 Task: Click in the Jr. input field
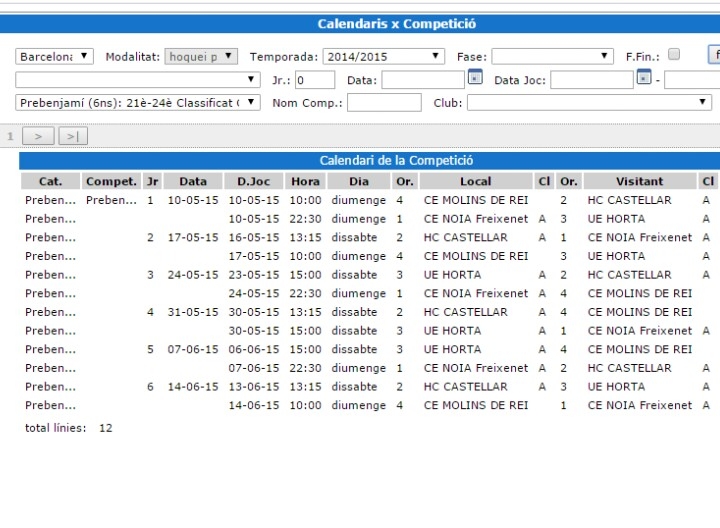pyautogui.click(x=315, y=80)
